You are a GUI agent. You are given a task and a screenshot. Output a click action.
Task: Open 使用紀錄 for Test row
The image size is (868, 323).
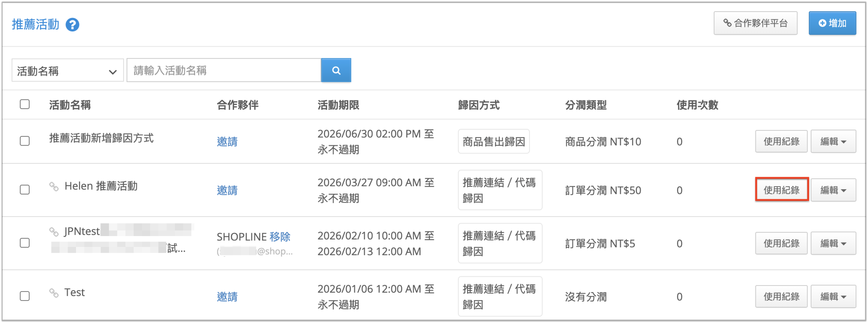coord(781,296)
